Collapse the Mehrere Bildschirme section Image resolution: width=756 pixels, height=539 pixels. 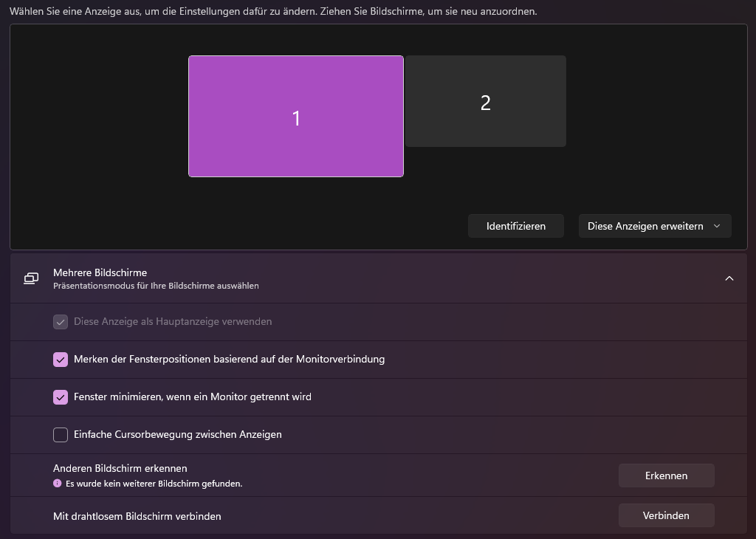point(729,278)
